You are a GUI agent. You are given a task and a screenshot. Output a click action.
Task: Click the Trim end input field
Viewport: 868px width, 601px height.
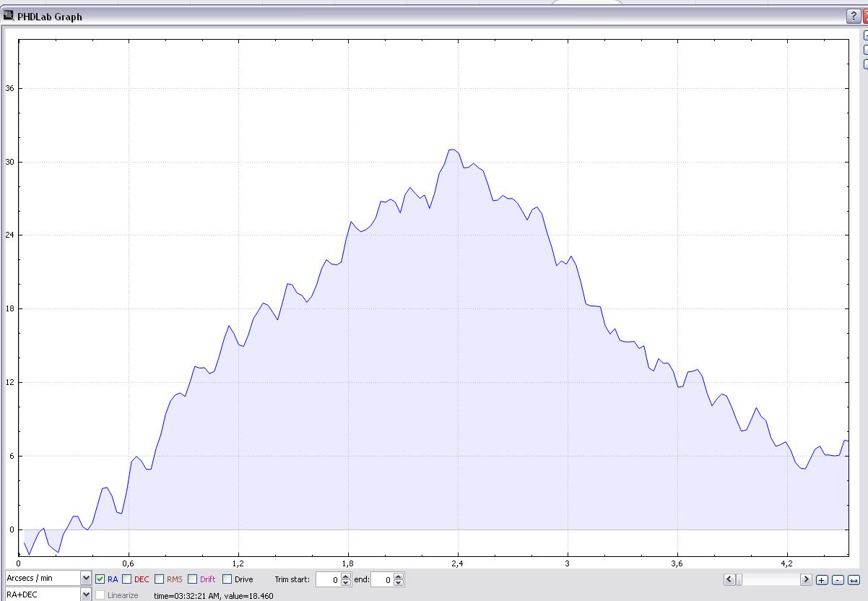[382, 579]
